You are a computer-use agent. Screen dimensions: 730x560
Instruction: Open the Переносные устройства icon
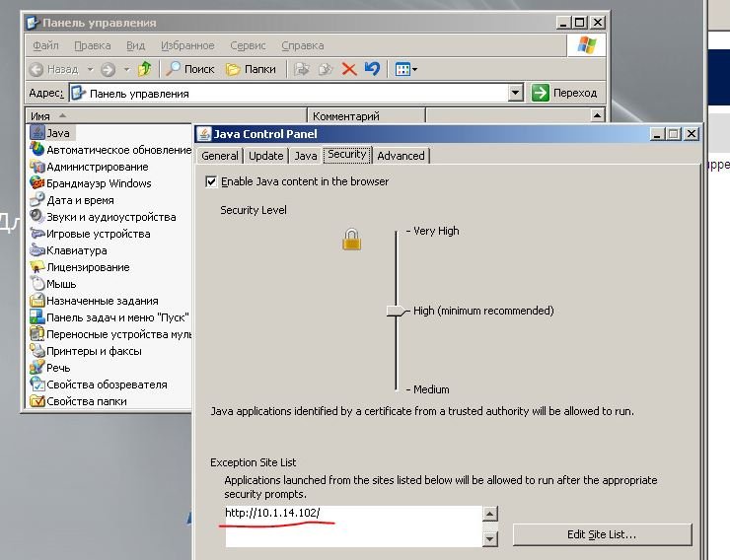tap(36, 333)
